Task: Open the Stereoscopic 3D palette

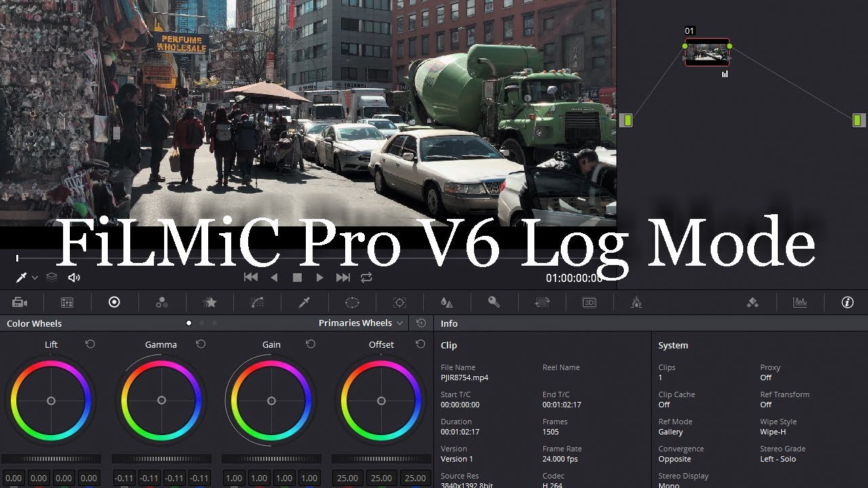Action: (x=589, y=302)
